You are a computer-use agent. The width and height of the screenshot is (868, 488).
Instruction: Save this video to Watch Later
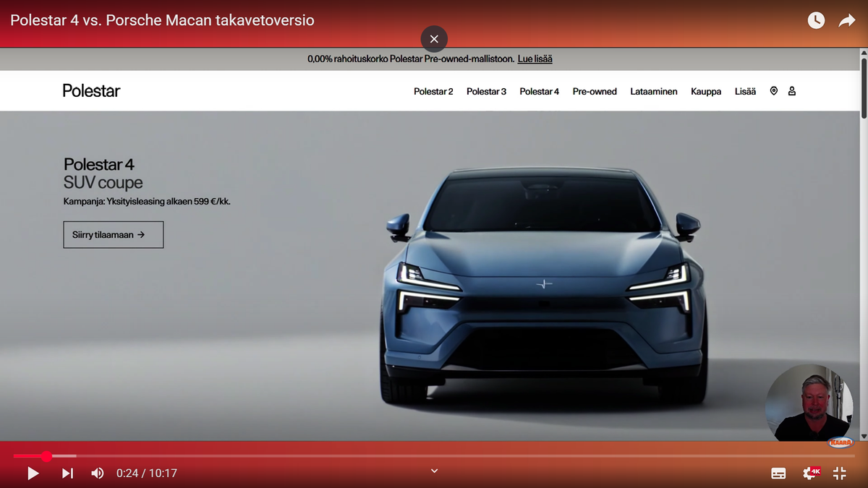[816, 20]
